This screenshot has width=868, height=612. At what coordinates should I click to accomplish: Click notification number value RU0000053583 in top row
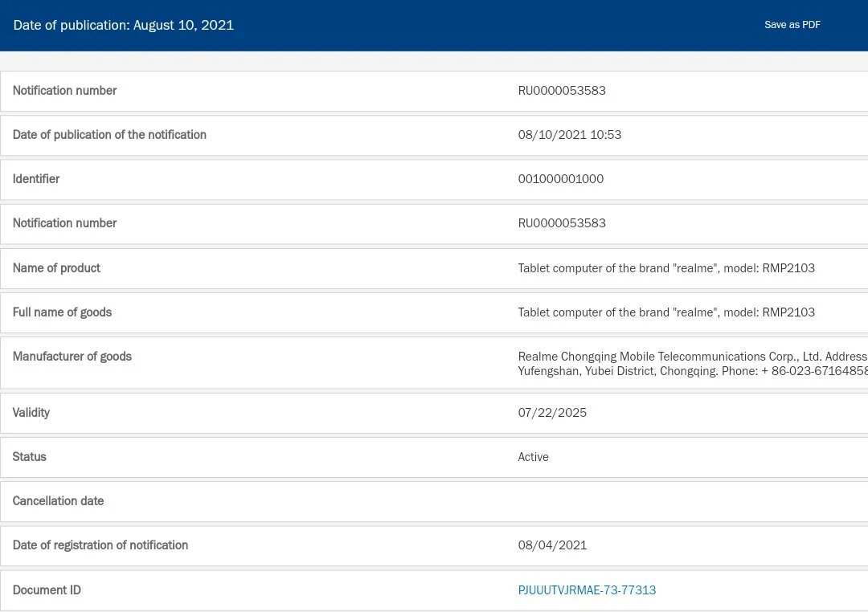[x=562, y=91]
